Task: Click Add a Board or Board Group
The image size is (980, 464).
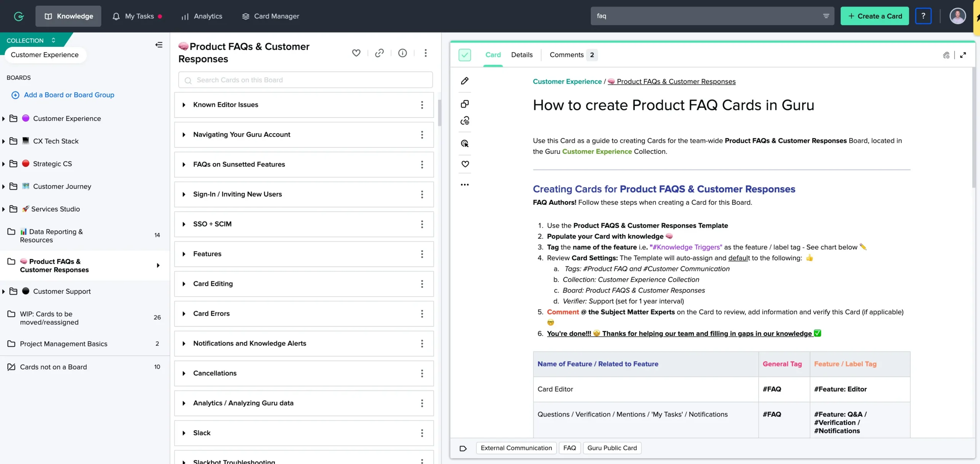Action: 69,95
